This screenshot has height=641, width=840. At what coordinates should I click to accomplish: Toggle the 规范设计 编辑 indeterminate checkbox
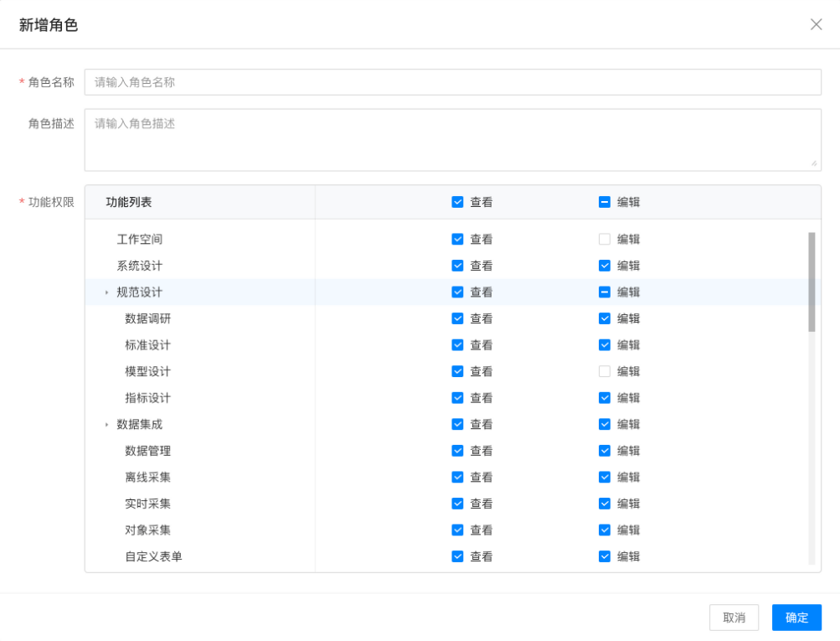[x=605, y=292]
